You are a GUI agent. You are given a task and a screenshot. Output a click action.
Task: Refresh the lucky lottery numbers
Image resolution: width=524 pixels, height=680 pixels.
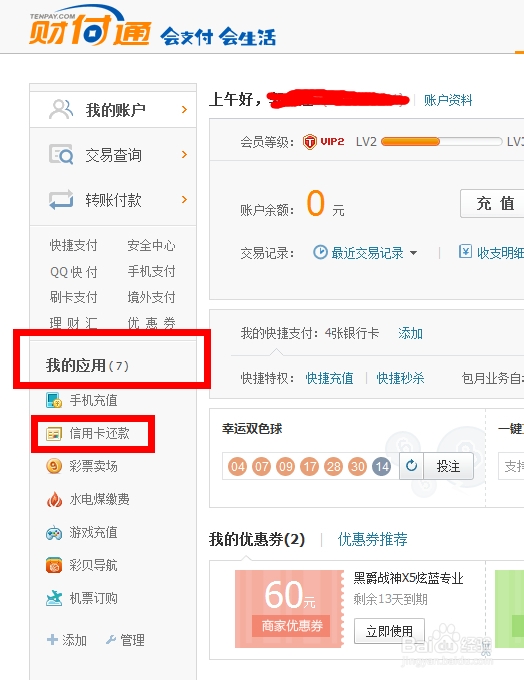pos(411,466)
